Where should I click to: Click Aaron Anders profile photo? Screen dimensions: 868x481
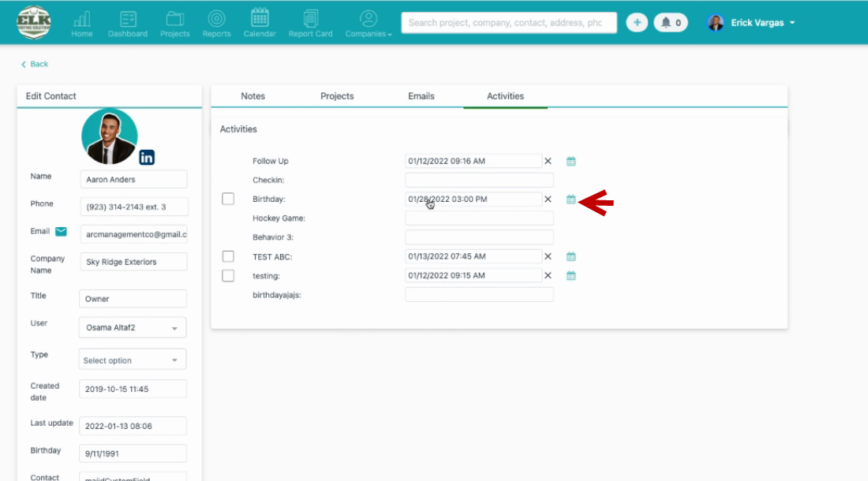pyautogui.click(x=109, y=136)
